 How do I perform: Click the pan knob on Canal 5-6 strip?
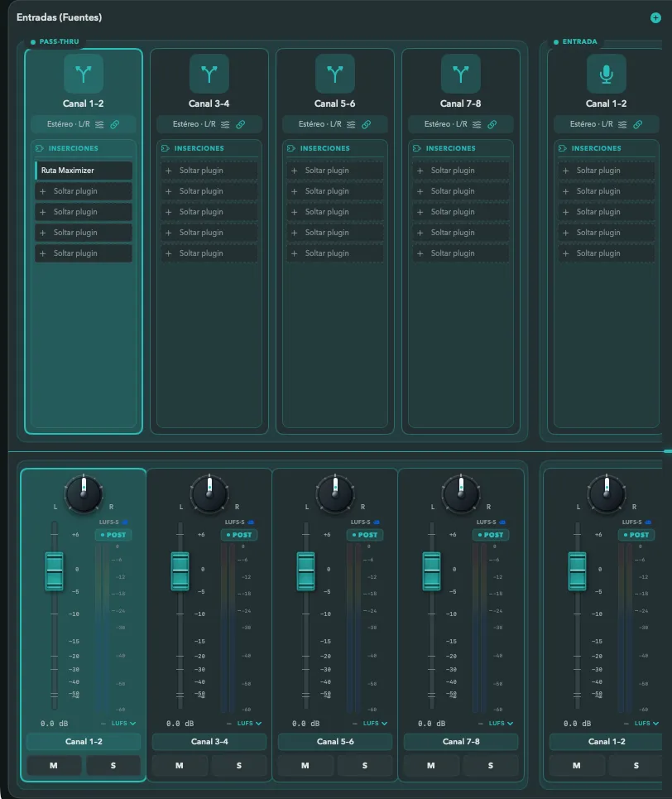tap(335, 493)
